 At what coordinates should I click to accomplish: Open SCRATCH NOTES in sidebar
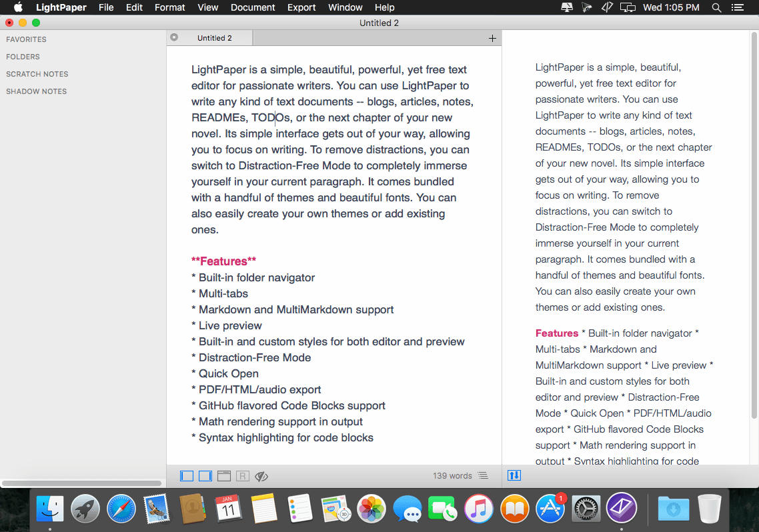pyautogui.click(x=37, y=74)
